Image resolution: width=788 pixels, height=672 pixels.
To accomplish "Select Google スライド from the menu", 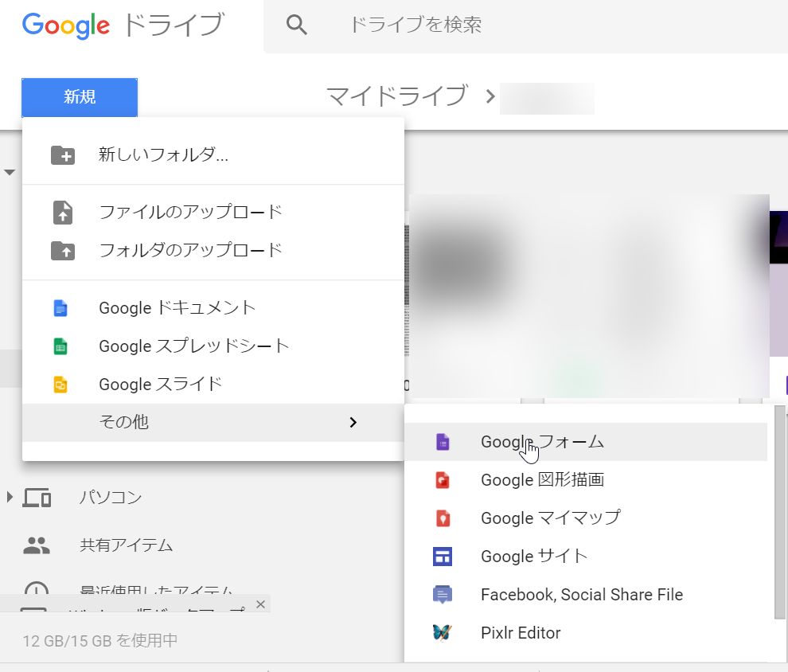I will tap(162, 384).
